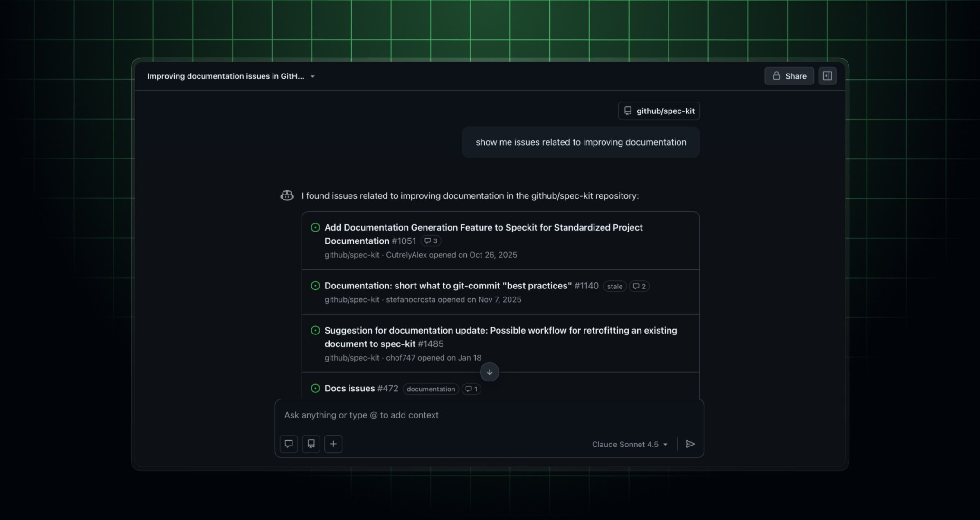
Task: Click the stale label on issue #1140
Action: click(614, 286)
